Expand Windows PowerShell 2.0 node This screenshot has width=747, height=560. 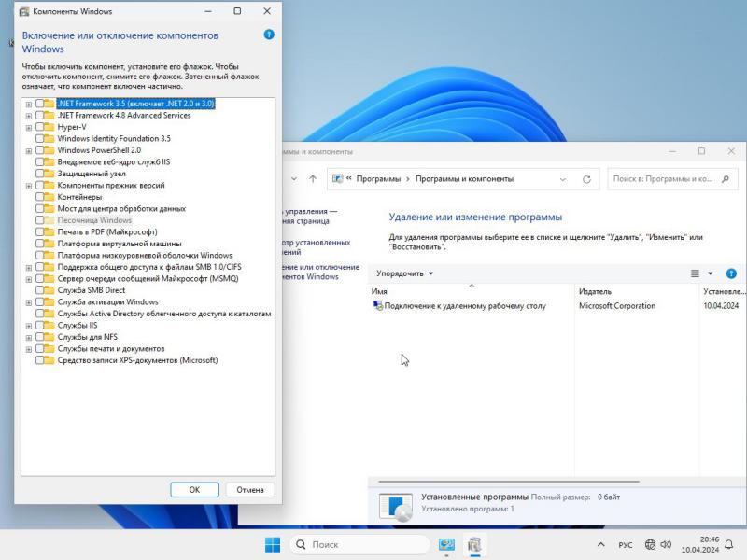29,151
